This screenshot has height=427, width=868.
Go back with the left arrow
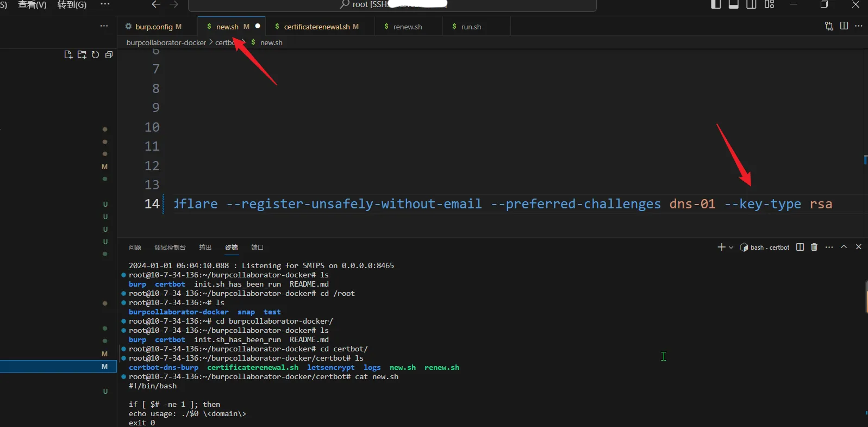(156, 4)
